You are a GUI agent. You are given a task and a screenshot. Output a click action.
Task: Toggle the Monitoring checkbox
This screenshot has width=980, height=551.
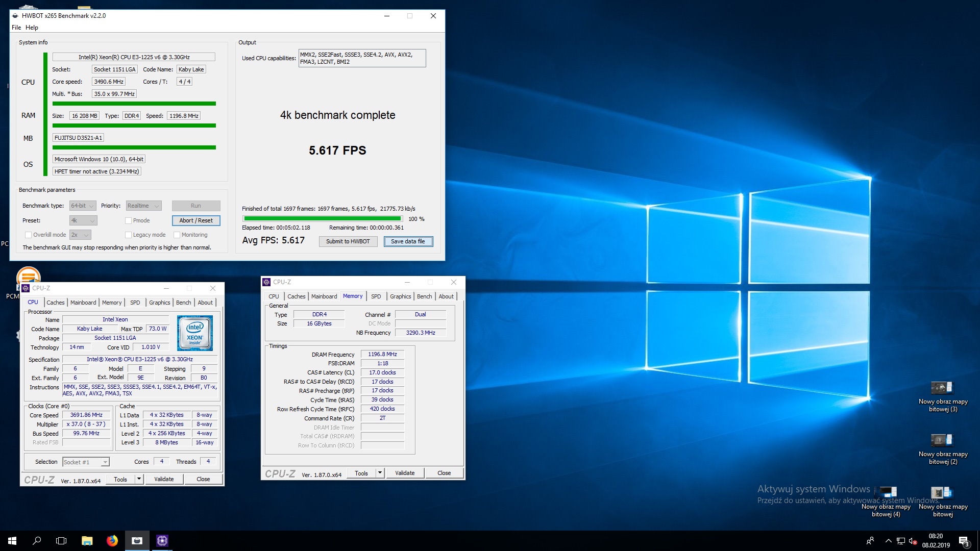click(177, 235)
